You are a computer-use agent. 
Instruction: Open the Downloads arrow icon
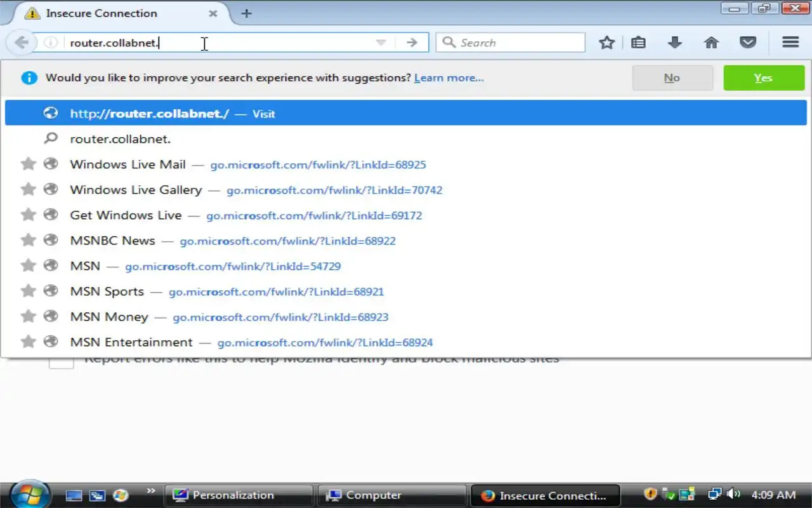click(x=675, y=43)
